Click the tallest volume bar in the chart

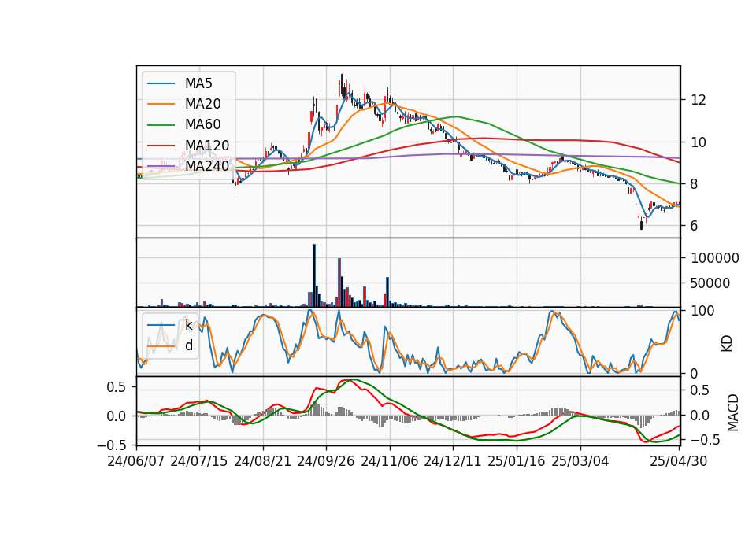click(314, 275)
